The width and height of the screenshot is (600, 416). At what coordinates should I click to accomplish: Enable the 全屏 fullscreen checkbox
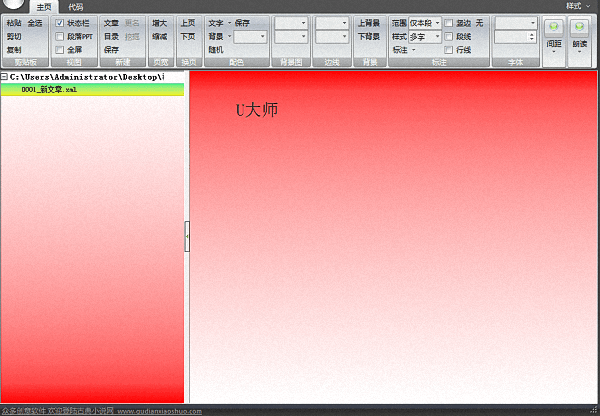point(59,50)
